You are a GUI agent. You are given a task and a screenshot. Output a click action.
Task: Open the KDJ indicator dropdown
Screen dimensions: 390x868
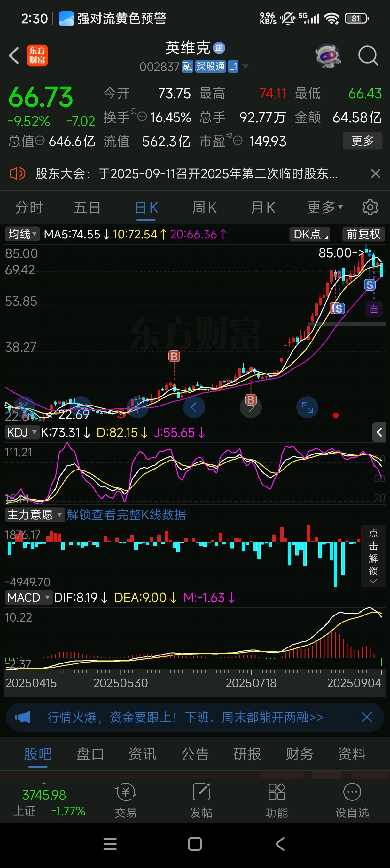(22, 432)
